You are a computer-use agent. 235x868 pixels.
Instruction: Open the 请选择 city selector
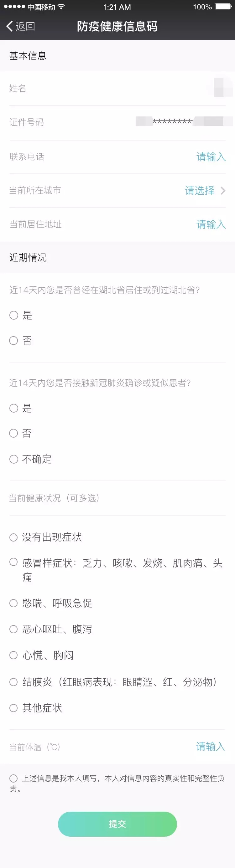[x=200, y=191]
